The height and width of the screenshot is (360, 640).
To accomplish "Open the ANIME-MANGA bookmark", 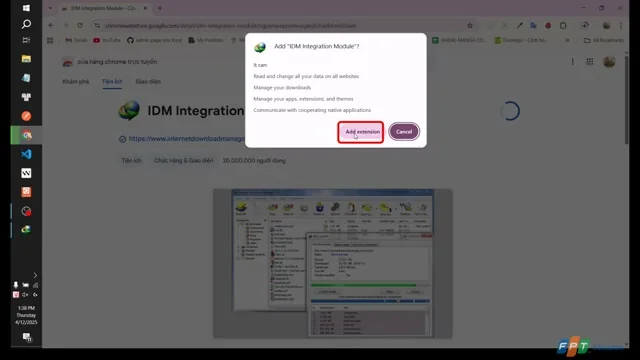I will pos(459,40).
